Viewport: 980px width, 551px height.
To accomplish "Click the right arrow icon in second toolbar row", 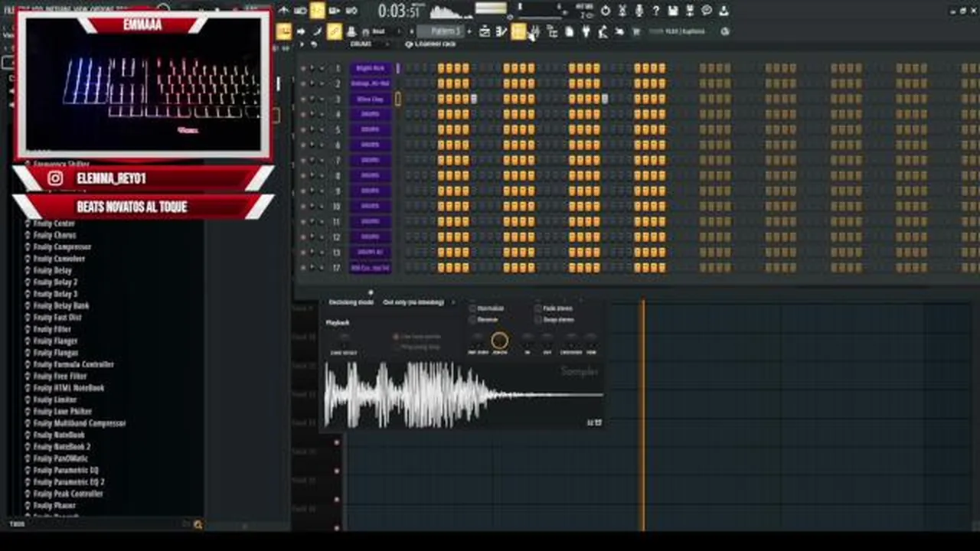I will click(x=300, y=31).
